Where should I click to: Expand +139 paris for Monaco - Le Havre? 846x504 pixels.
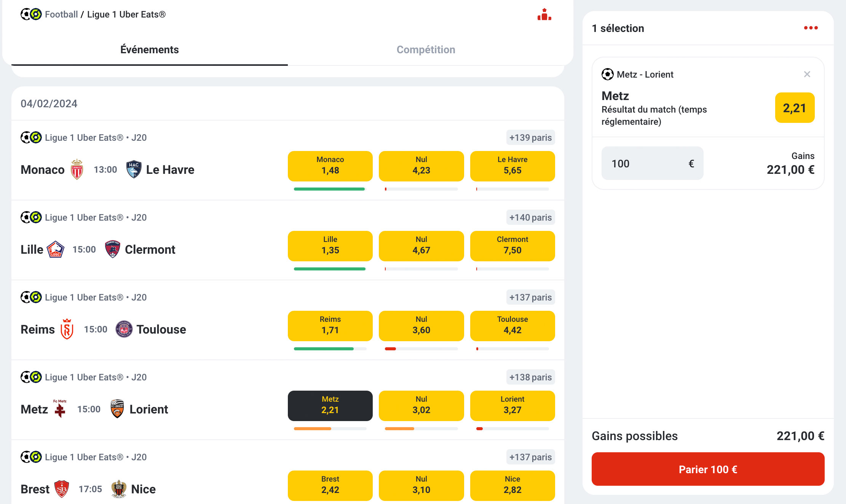[x=530, y=137]
